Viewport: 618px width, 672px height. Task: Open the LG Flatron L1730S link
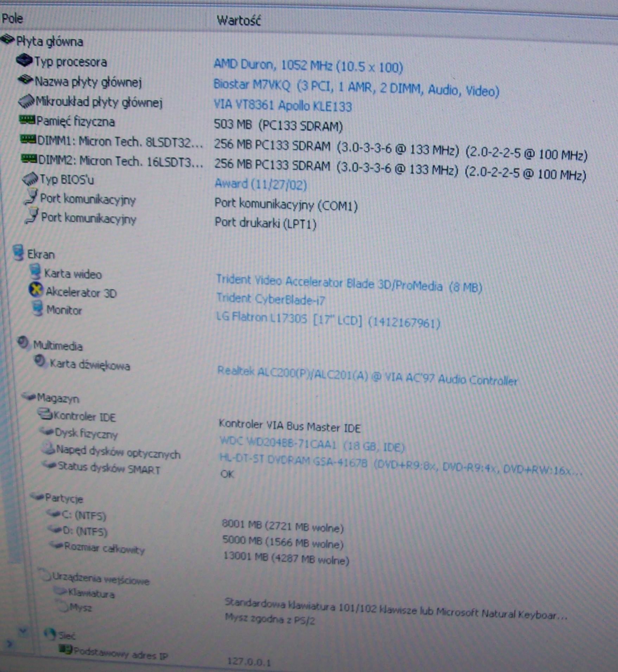[328, 320]
